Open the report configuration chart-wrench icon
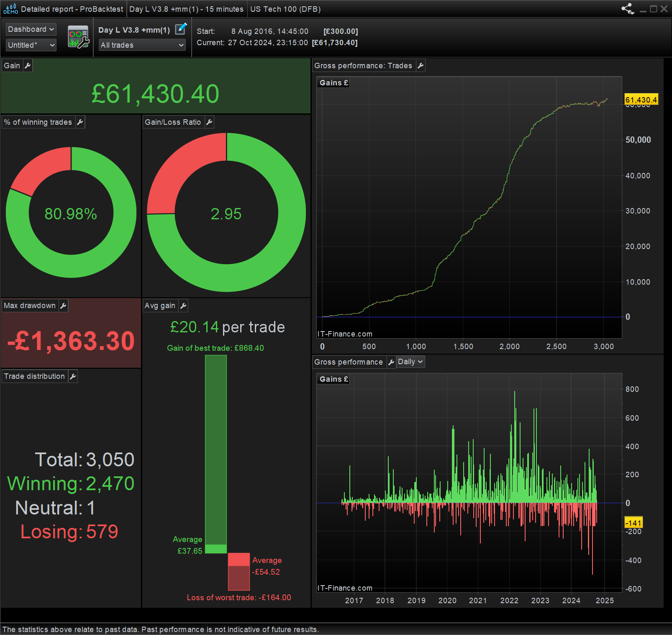This screenshot has height=635, width=672. (x=79, y=37)
